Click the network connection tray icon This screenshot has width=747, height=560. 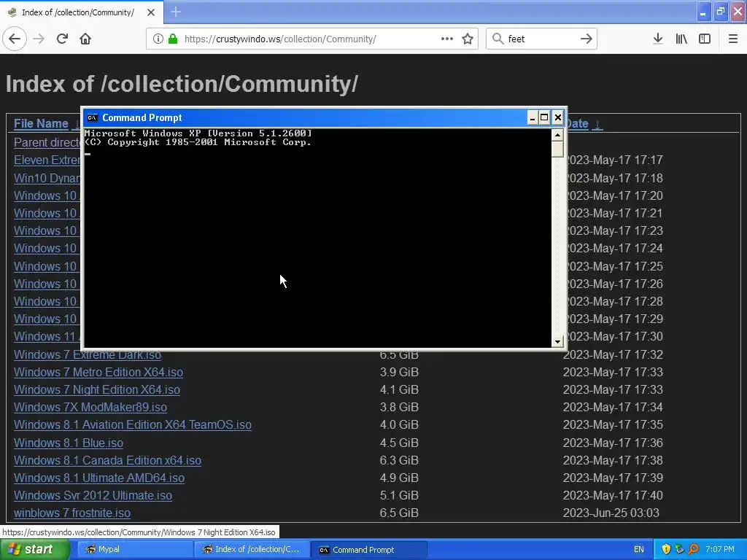coord(679,549)
